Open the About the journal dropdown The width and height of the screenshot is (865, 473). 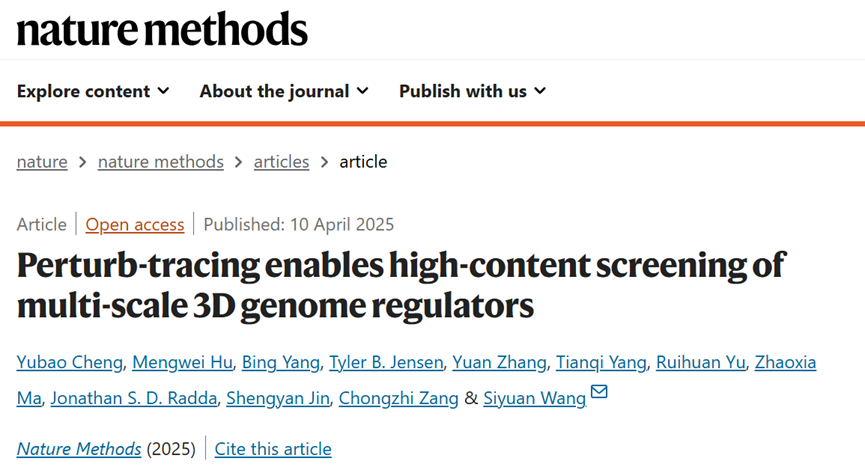(284, 91)
